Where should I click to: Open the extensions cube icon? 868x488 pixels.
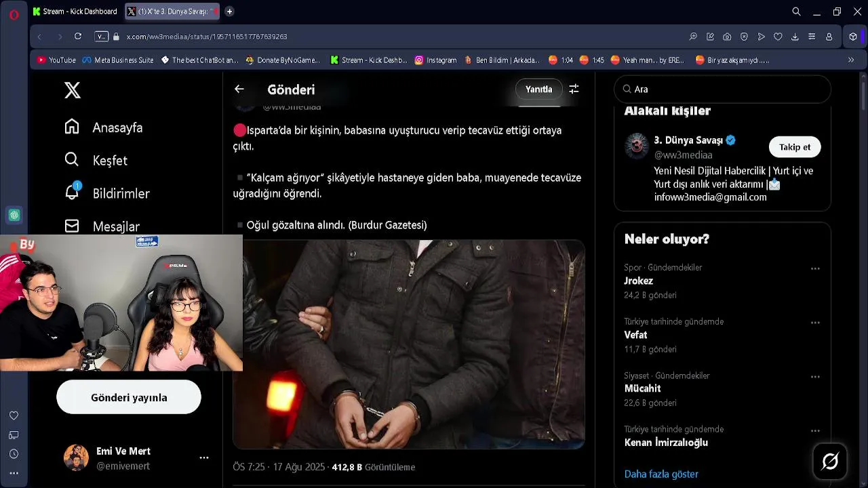(x=853, y=37)
